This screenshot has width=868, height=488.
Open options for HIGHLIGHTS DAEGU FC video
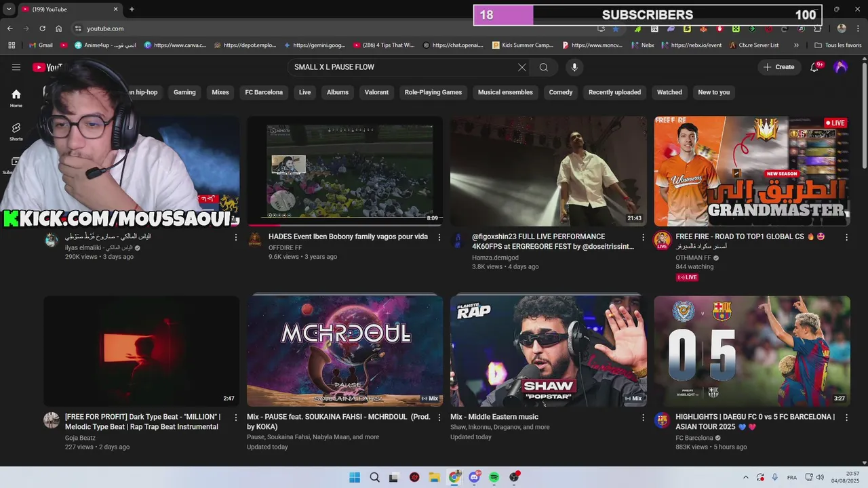point(846,418)
